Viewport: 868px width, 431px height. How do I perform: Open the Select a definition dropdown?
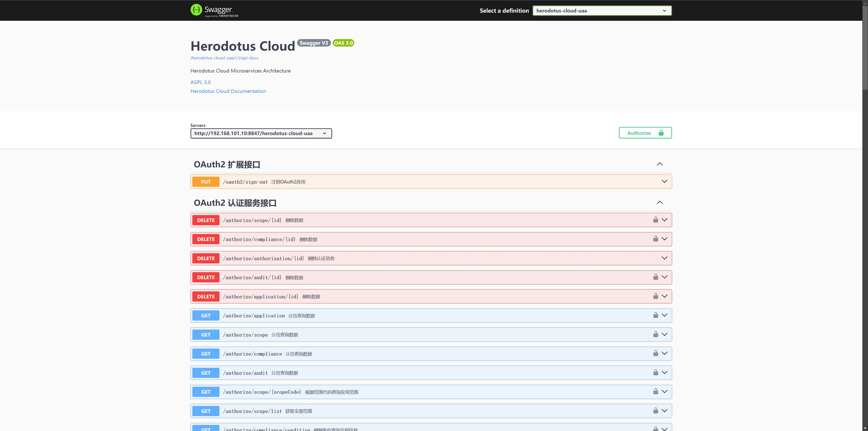pos(601,11)
